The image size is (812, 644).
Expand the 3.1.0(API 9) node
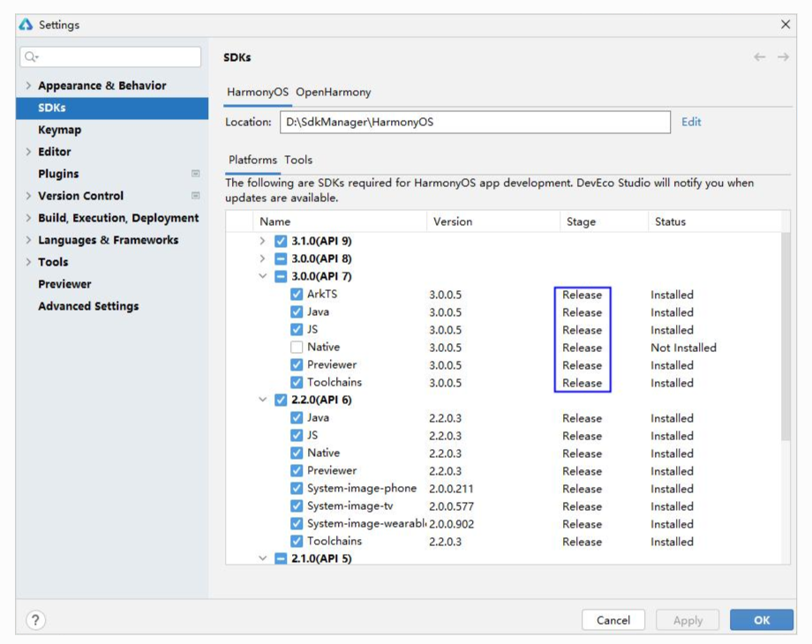point(262,241)
